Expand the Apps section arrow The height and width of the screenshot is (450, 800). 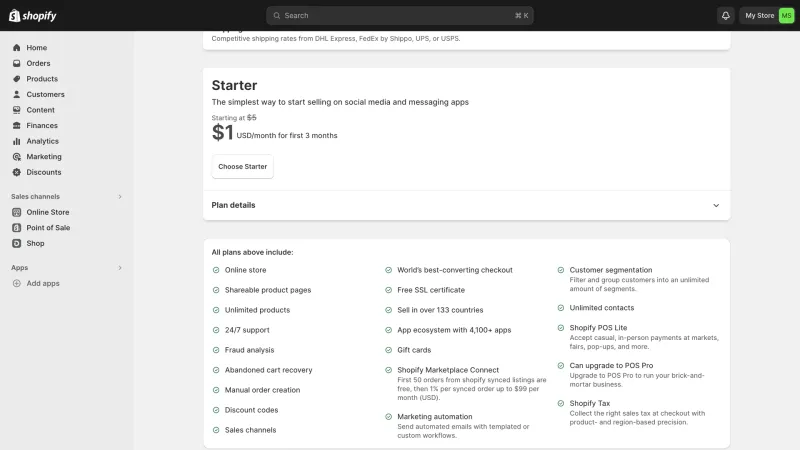pyautogui.click(x=120, y=267)
